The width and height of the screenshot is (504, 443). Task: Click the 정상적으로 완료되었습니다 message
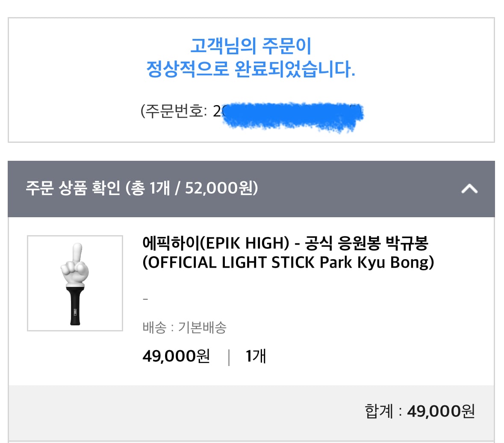(251, 69)
